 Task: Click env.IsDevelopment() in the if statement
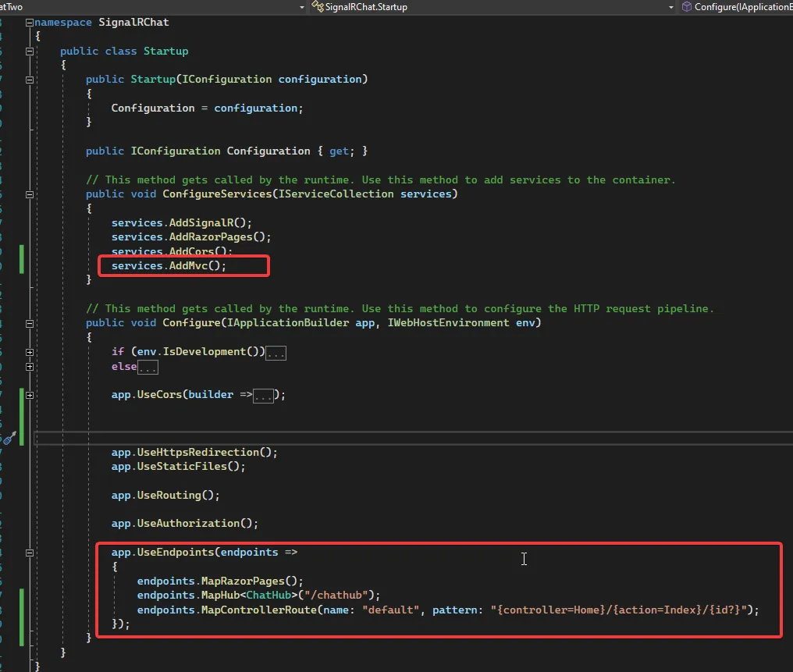197,352
